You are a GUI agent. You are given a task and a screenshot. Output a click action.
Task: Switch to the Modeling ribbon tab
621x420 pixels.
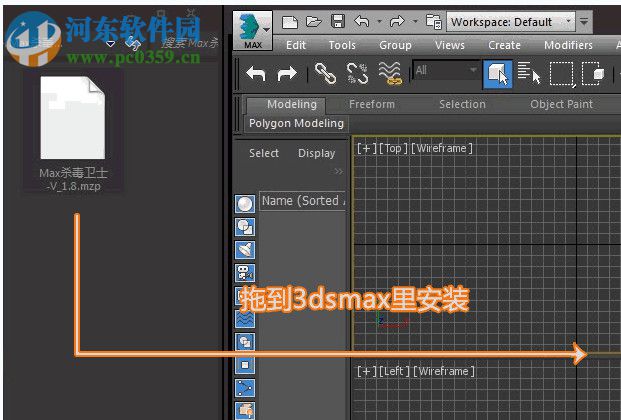[x=291, y=105]
